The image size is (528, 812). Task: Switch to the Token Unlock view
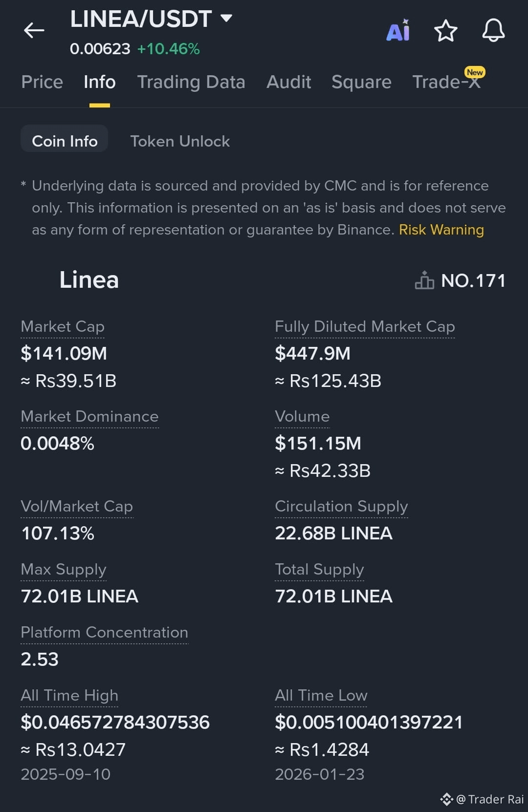click(180, 141)
